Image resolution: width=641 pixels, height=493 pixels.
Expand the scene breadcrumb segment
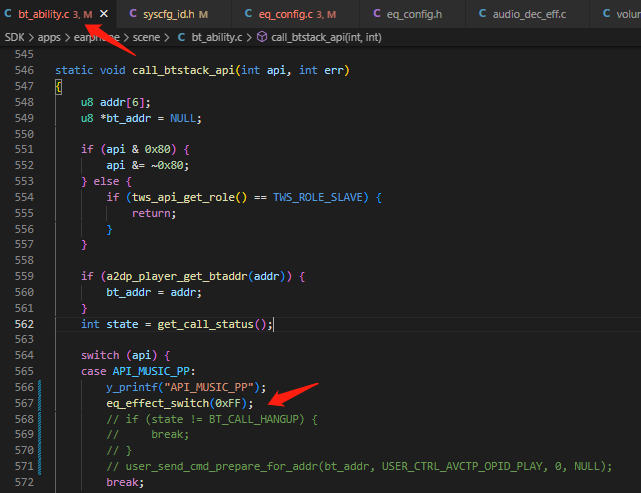(x=146, y=37)
